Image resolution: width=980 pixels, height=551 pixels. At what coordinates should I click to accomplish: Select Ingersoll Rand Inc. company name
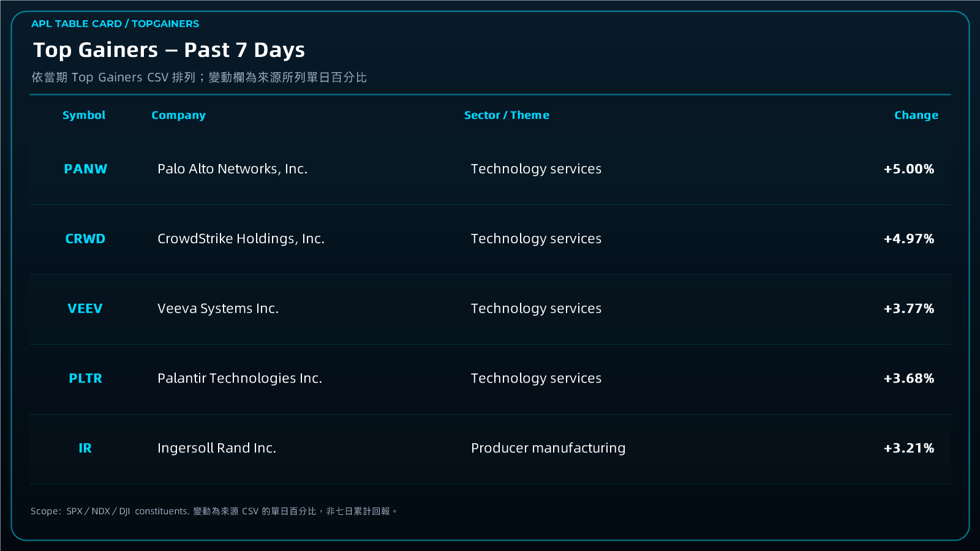coord(217,448)
